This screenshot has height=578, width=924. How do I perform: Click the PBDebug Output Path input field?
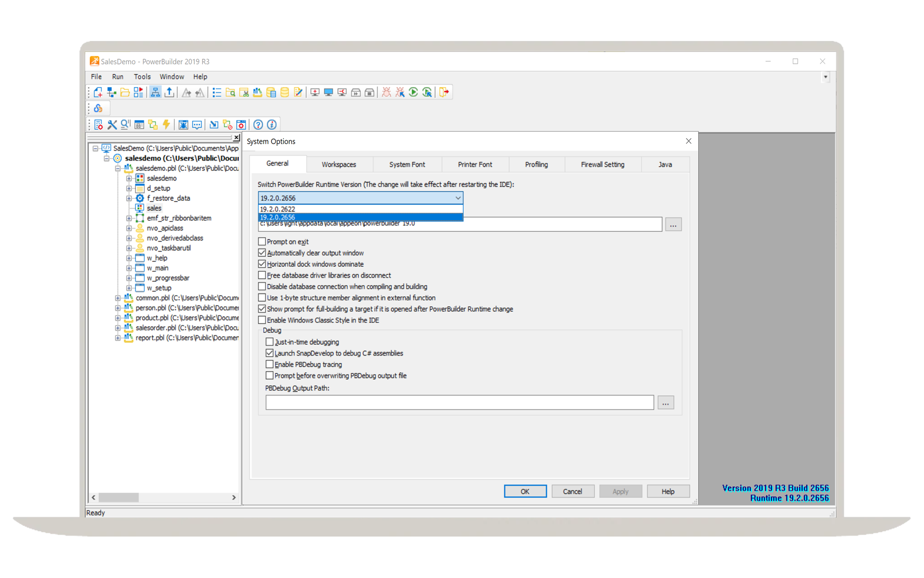[x=460, y=402]
